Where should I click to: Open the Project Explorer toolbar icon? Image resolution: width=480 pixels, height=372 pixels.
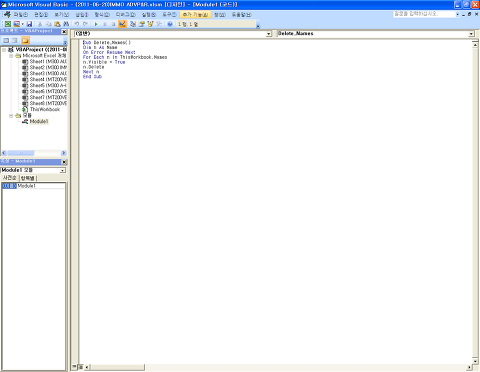[133, 24]
